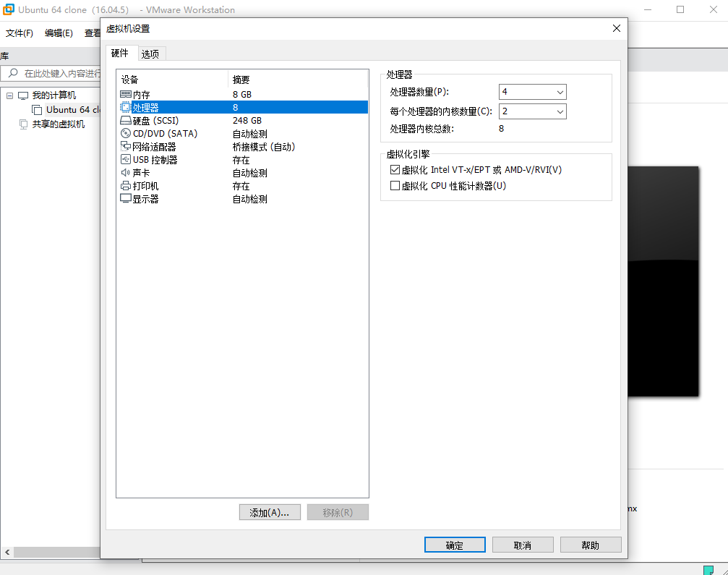
Task: Click the library horizontal scrollbar left arrow
Action: 7,552
